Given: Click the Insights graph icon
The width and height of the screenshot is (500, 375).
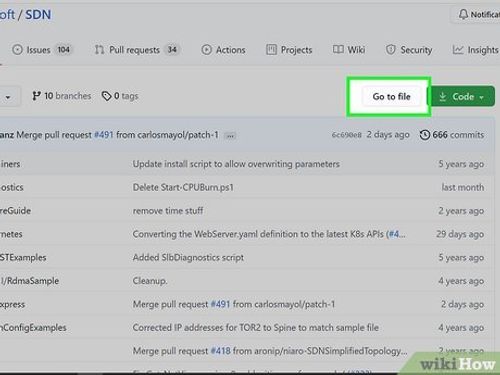Looking at the screenshot, I should click(x=458, y=50).
